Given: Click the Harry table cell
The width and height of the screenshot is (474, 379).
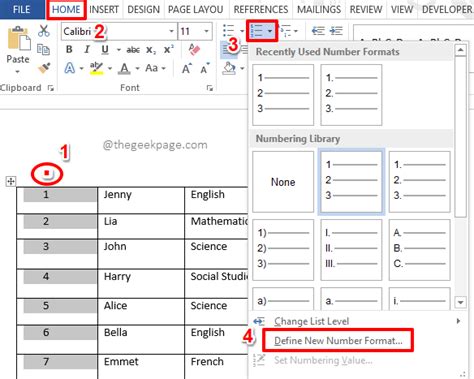Looking at the screenshot, I should [141, 283].
